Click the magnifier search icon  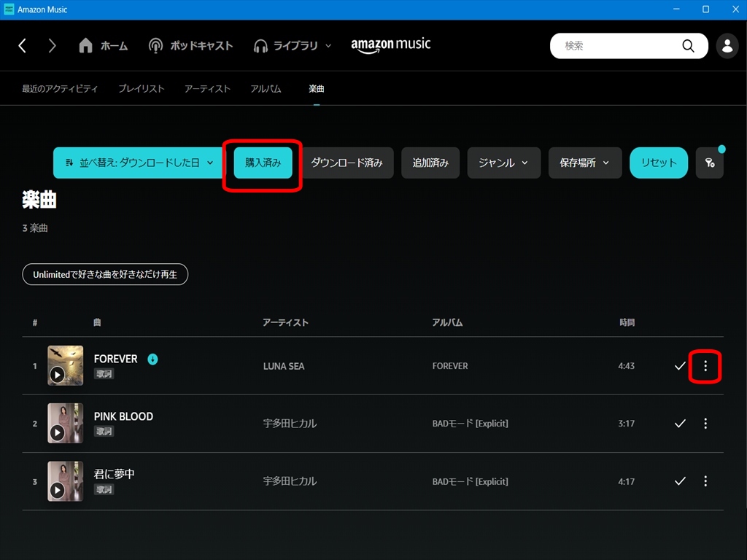[x=688, y=46]
